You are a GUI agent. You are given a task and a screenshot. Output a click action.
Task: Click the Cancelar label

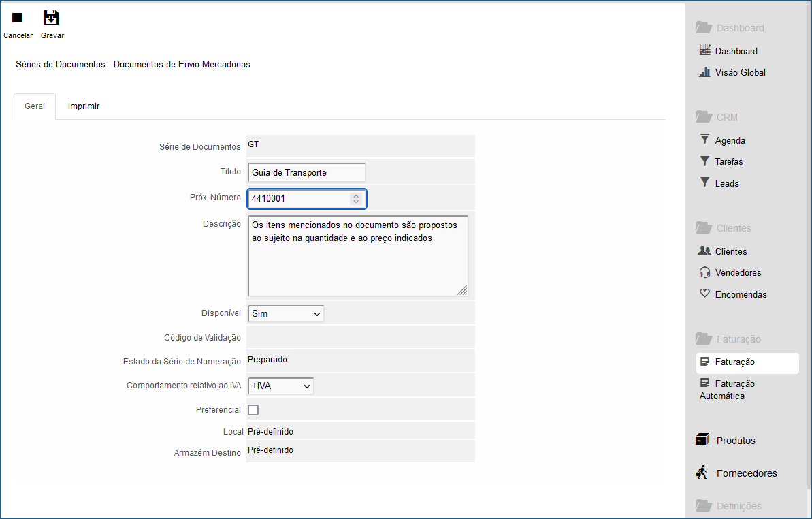click(x=18, y=35)
